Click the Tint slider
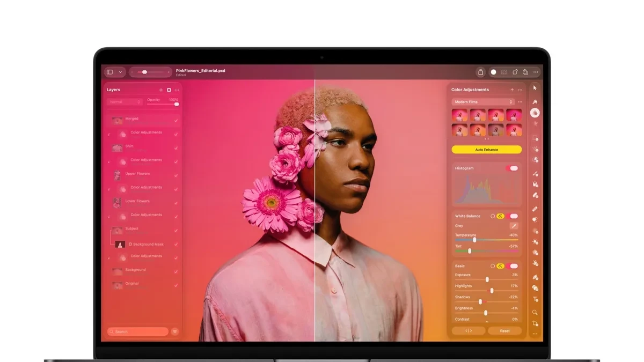This screenshot has height=362, width=644. pos(486,251)
